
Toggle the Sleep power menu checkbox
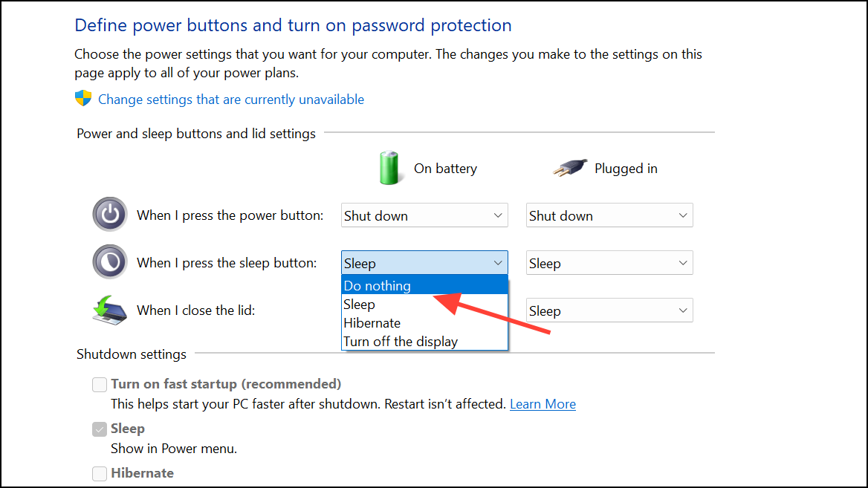[x=100, y=429]
